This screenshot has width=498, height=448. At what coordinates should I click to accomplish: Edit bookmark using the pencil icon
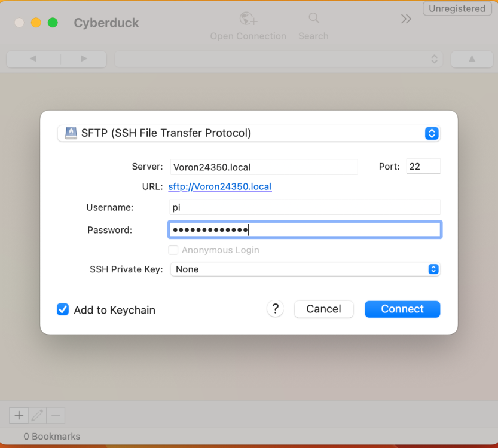coord(37,415)
